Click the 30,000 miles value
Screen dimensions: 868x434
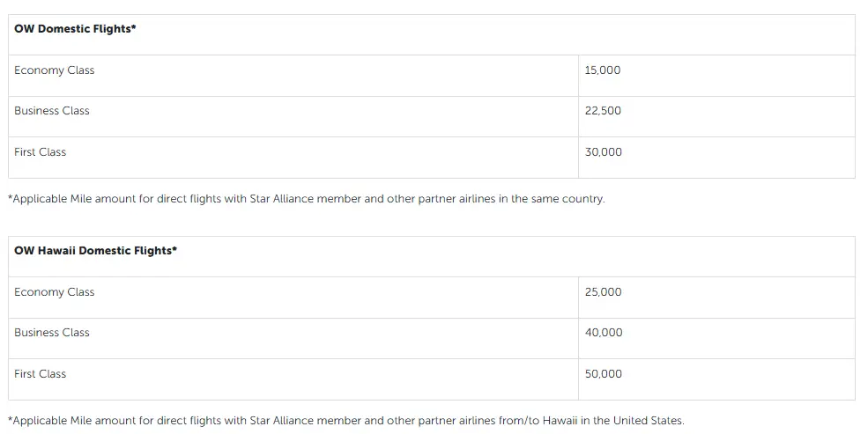pyautogui.click(x=603, y=152)
